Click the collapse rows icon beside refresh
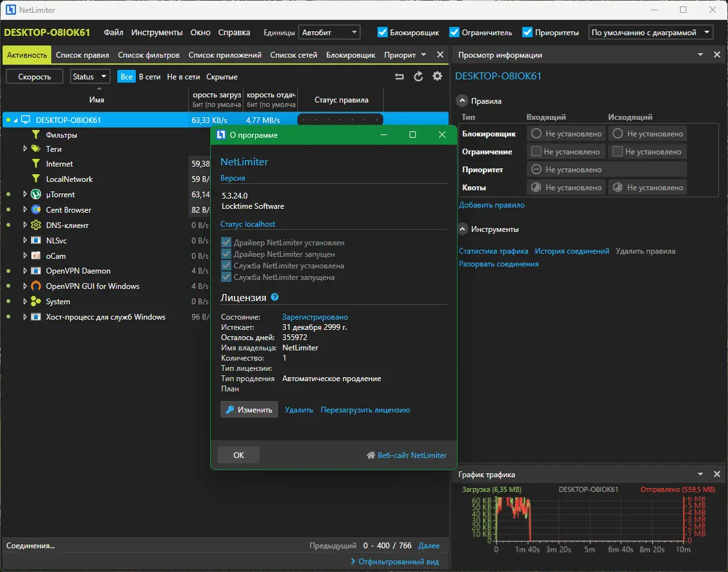The image size is (728, 572). (x=399, y=77)
